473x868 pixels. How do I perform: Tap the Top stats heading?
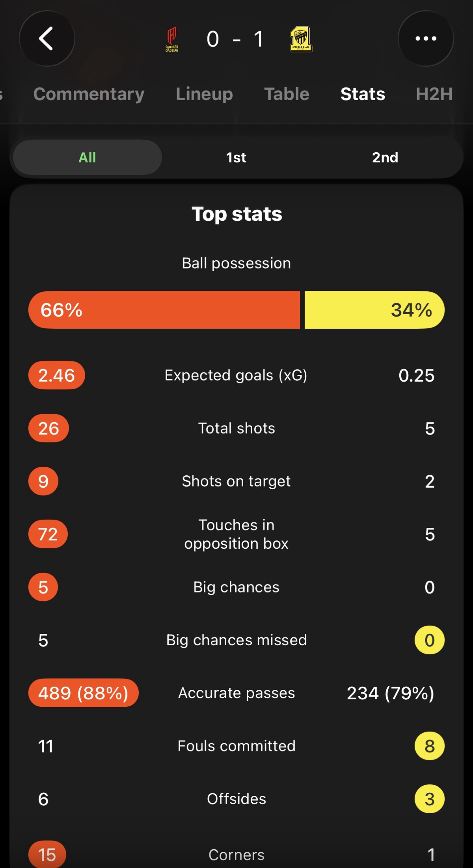click(237, 214)
